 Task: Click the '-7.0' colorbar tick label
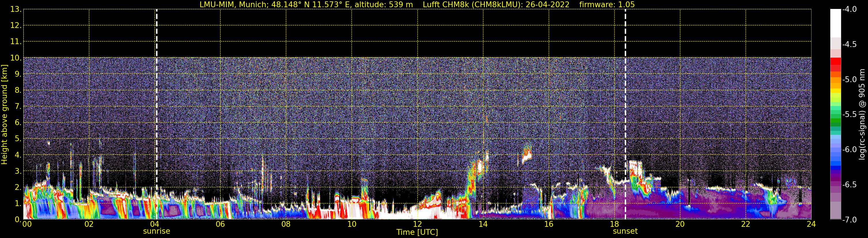tap(850, 220)
